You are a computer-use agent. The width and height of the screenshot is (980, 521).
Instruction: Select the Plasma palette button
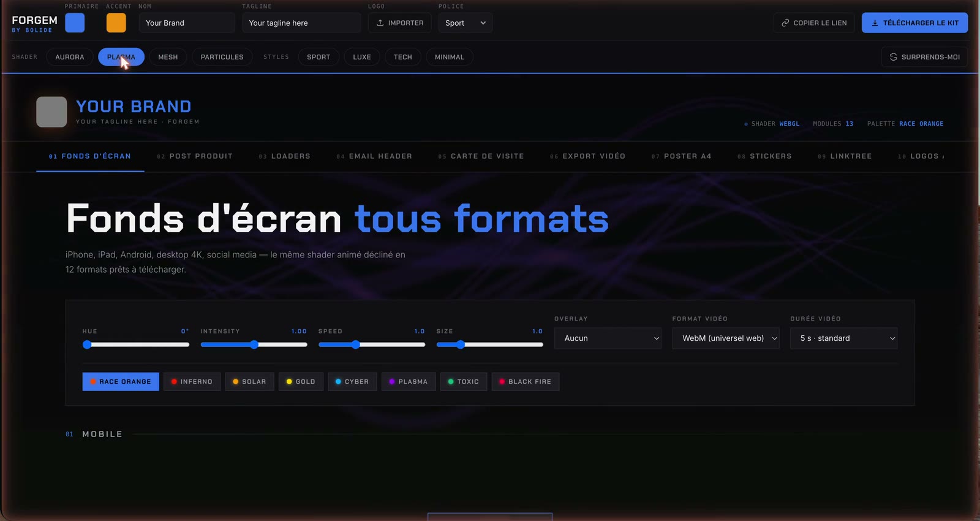coord(409,382)
